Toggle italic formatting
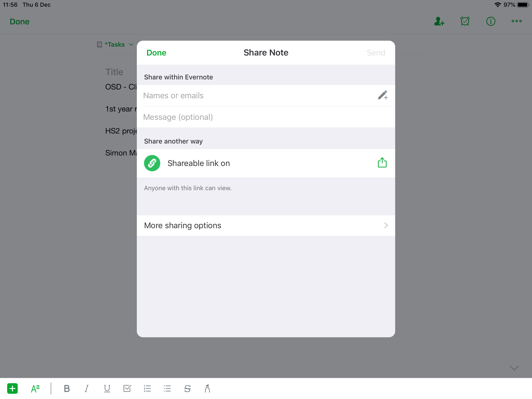Image resolution: width=532 pixels, height=399 pixels. (87, 388)
